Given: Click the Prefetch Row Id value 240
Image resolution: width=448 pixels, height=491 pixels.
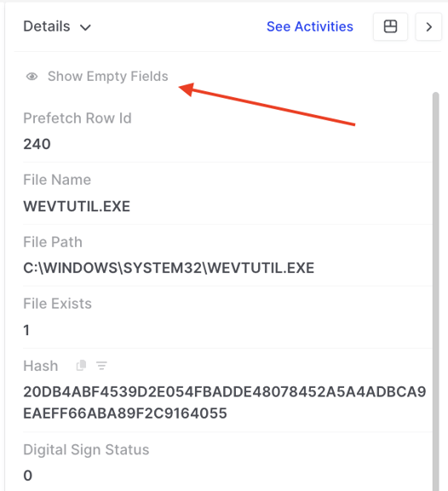Looking at the screenshot, I should click(37, 144).
